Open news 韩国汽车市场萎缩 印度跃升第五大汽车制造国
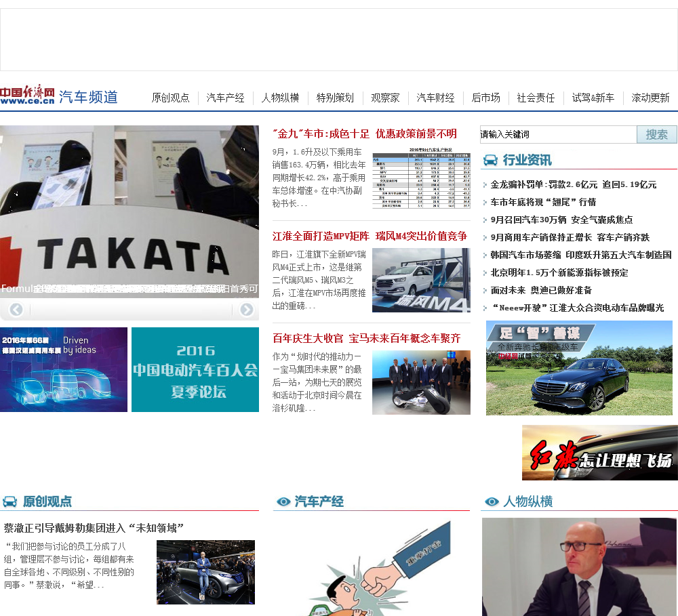This screenshot has width=678, height=616. [x=581, y=255]
